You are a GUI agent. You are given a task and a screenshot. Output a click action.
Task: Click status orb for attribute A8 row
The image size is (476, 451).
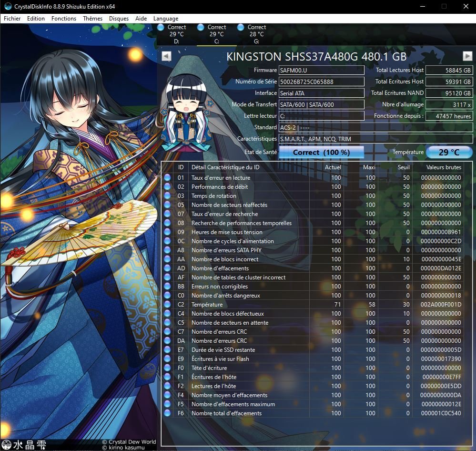(167, 250)
